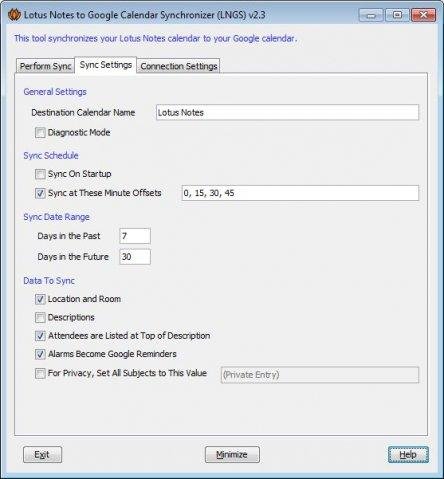Click the tool description text under the title
The height and width of the screenshot is (479, 444).
tap(155, 39)
